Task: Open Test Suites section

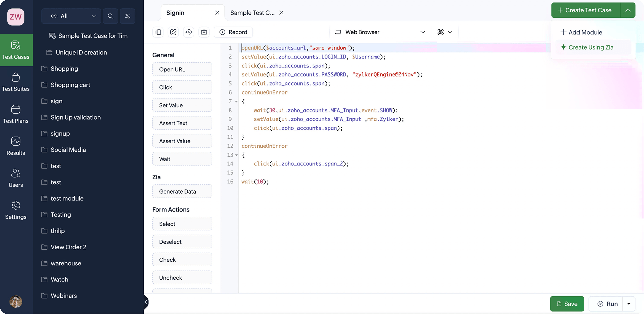Action: point(16,82)
